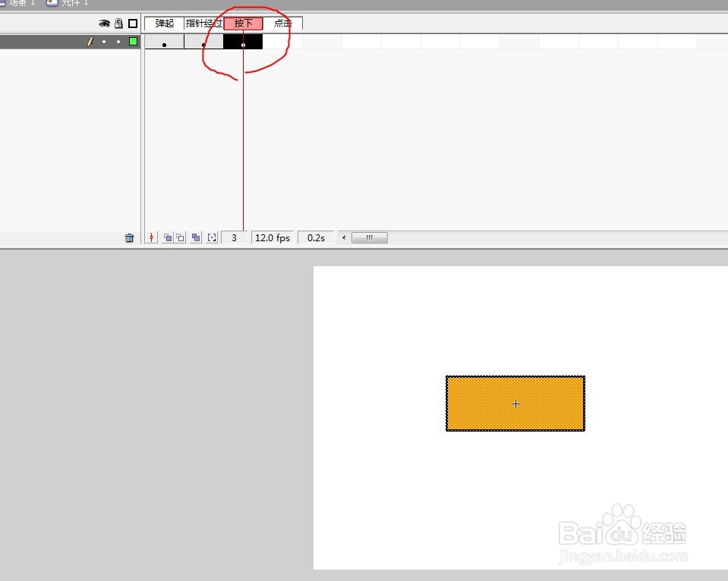
Task: Click the empty frame cell under 点击
Action: point(282,42)
